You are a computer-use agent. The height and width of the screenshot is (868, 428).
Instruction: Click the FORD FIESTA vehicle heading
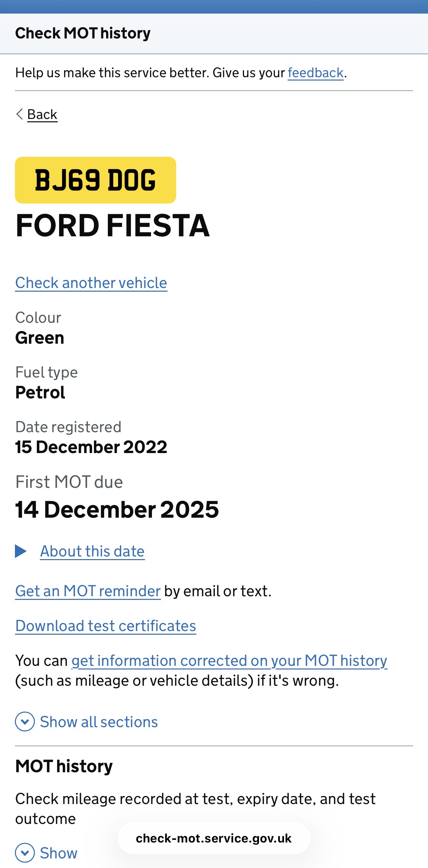[112, 226]
